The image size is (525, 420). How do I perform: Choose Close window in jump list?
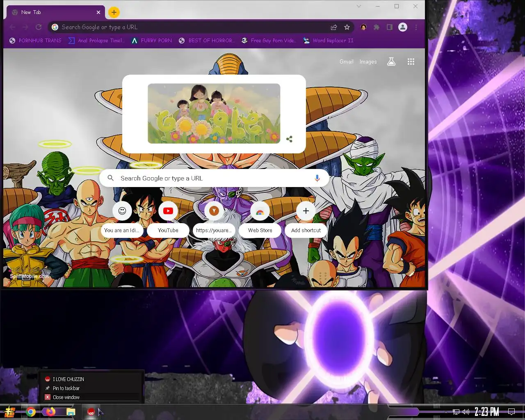pyautogui.click(x=91, y=397)
